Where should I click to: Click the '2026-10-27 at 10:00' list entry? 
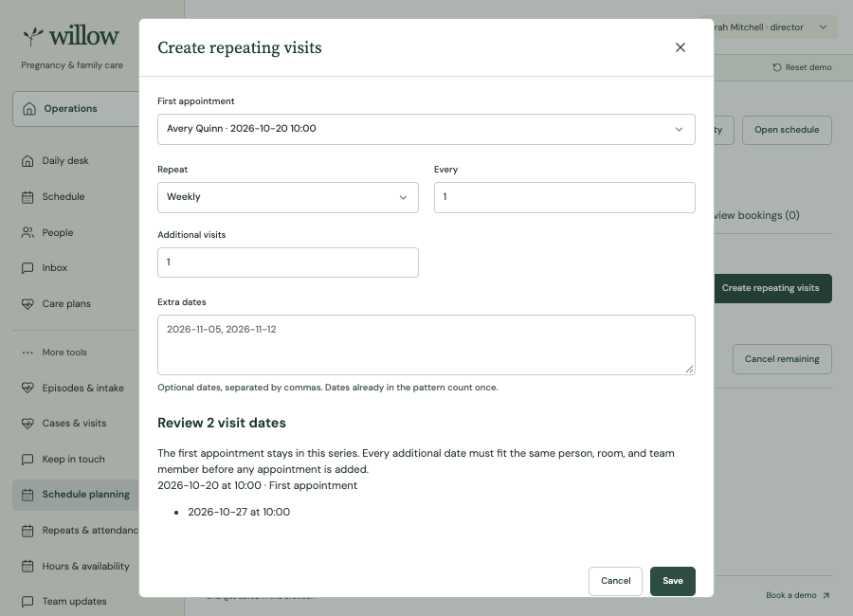point(239,512)
